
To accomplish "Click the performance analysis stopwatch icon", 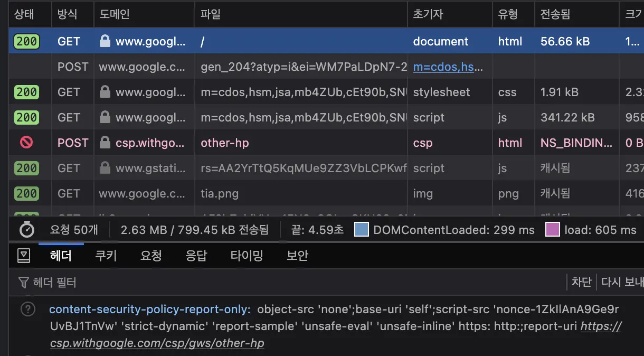I will [26, 230].
